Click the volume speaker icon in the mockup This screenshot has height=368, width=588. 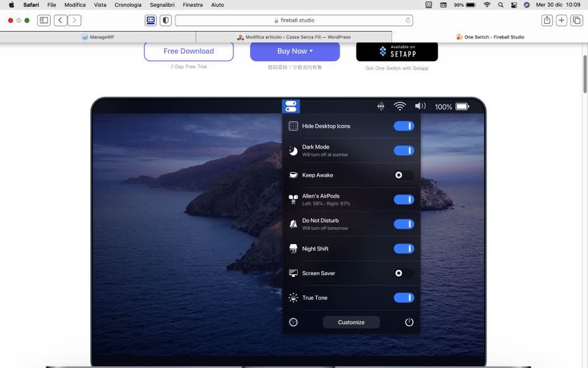[x=420, y=107]
